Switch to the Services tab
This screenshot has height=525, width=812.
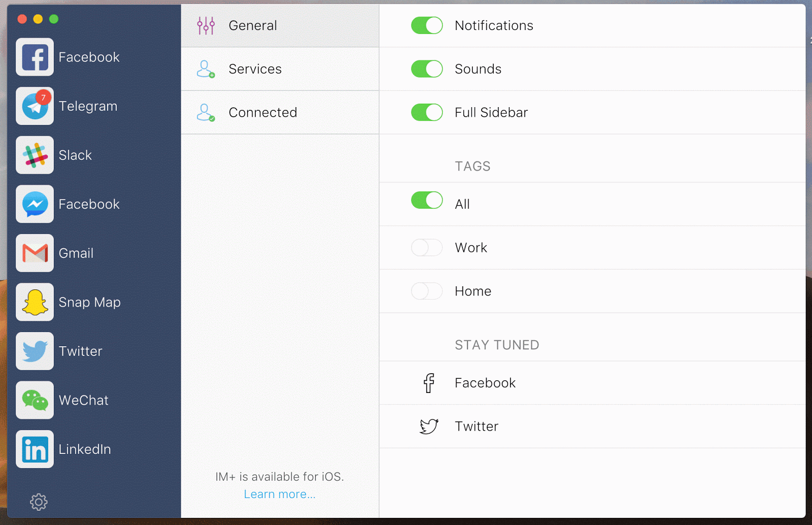tap(280, 69)
